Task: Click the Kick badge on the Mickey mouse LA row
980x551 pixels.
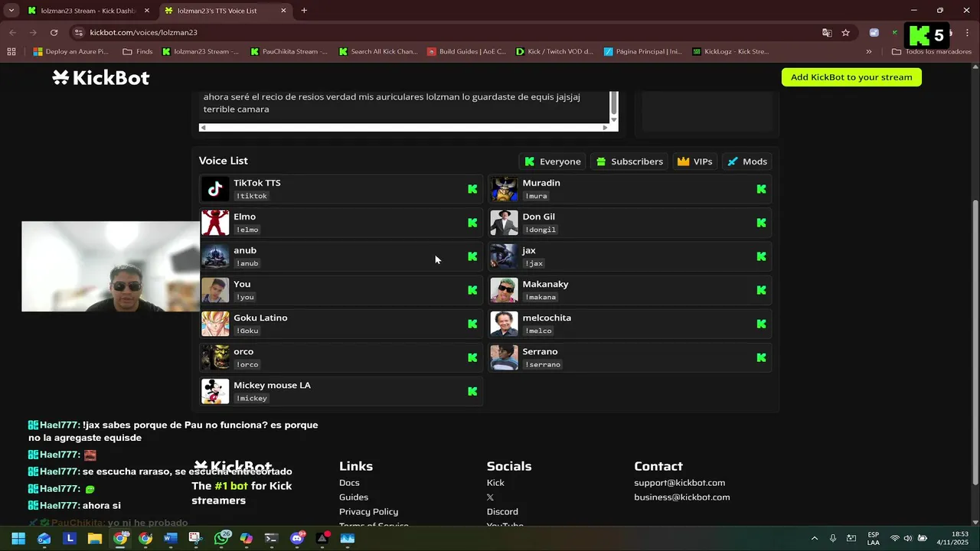Action: 472,391
